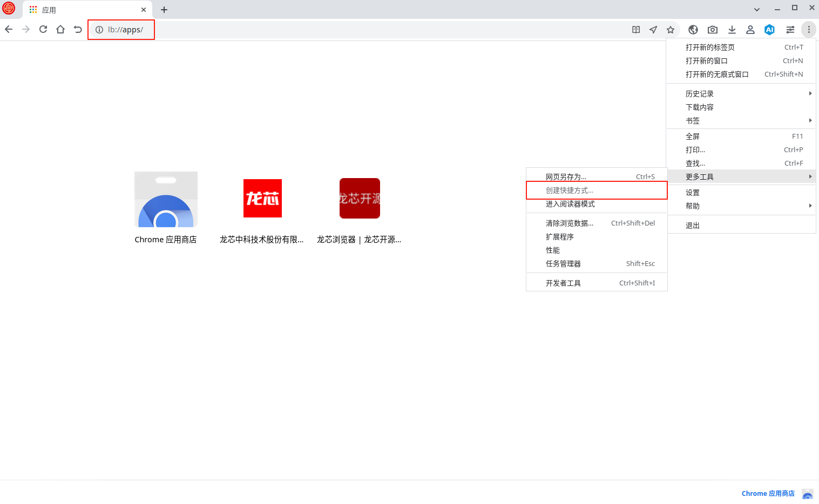This screenshot has height=504, width=819.
Task: Open downloads toolbar icon
Action: click(732, 30)
